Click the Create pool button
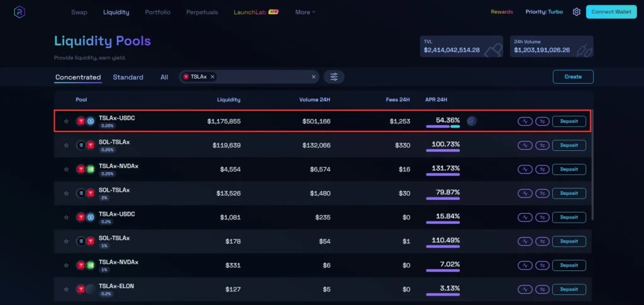644x305 pixels. (x=573, y=77)
